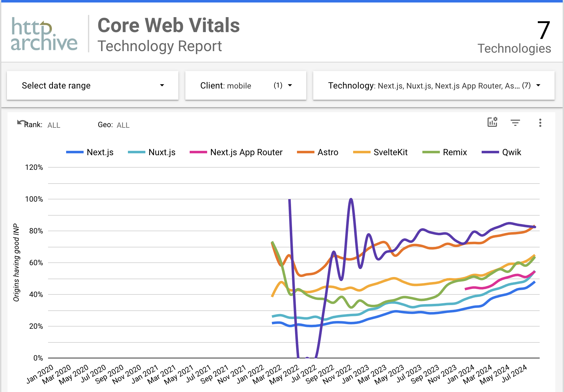Click the 100% y-axis label
Viewport: 564px width, 392px height.
tap(34, 199)
